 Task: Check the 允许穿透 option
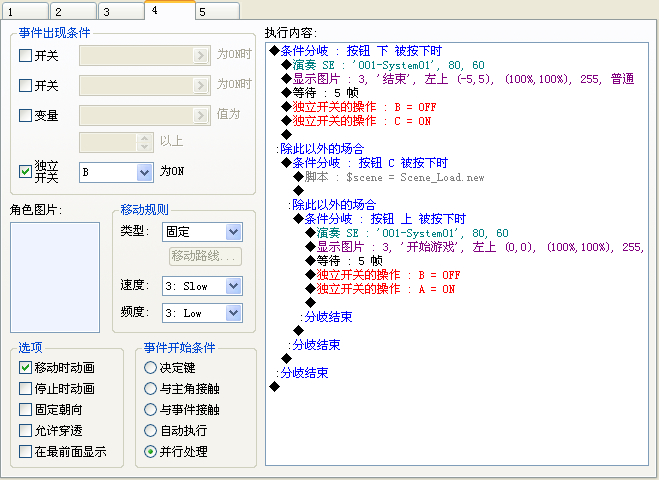click(25, 430)
